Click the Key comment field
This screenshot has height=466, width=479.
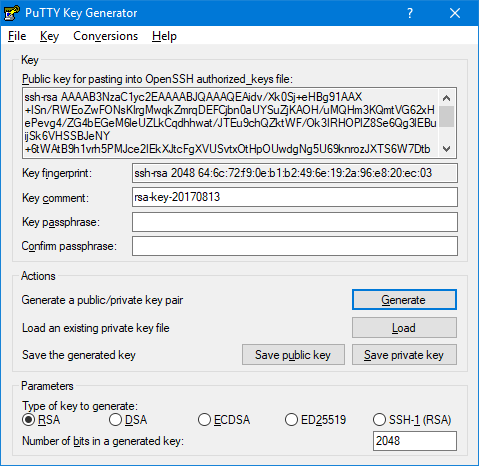click(295, 197)
